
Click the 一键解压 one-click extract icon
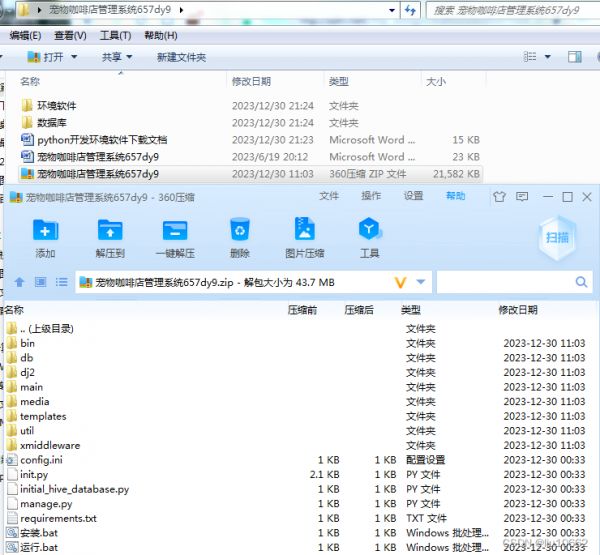(175, 230)
